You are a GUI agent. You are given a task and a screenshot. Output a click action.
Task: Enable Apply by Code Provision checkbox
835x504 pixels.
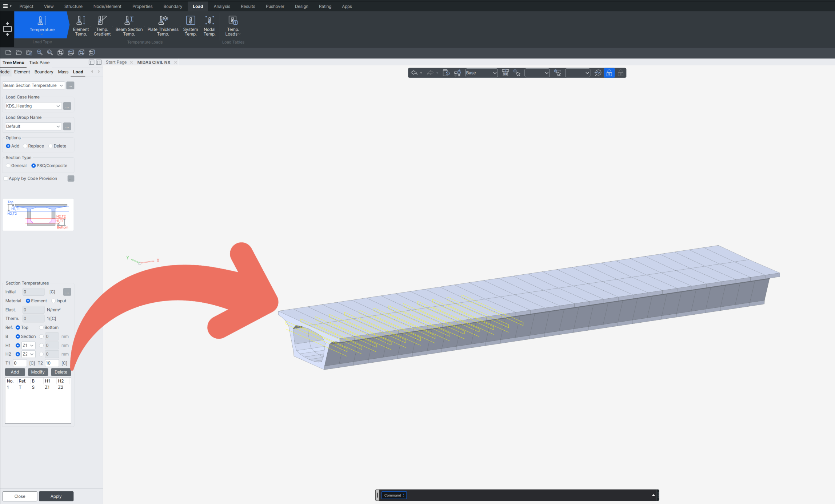tap(6, 178)
